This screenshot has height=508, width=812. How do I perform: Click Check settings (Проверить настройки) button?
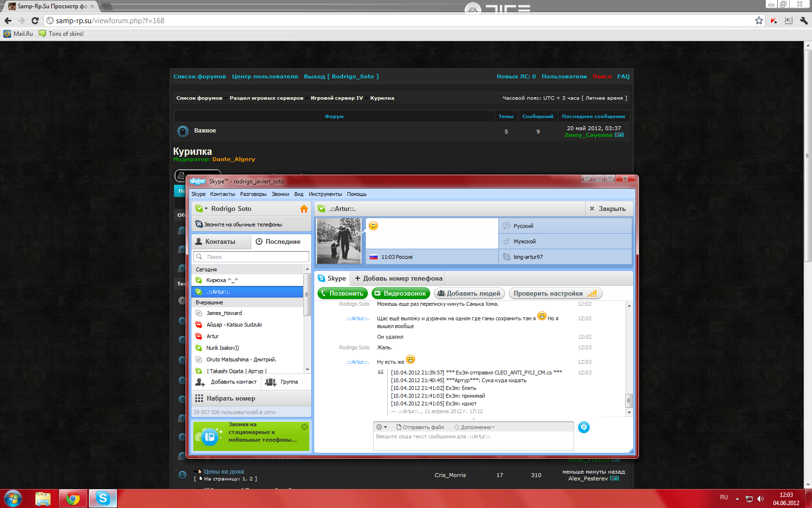pos(555,294)
